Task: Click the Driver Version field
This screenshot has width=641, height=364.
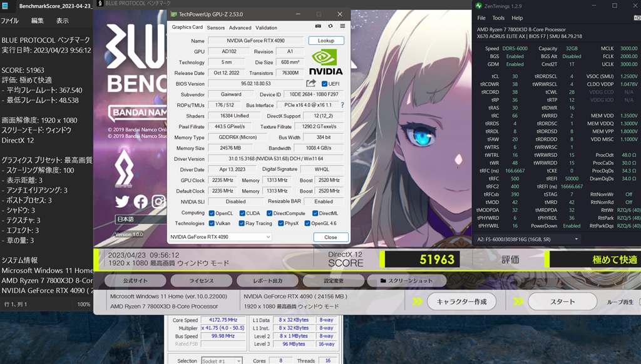Action: (276, 158)
